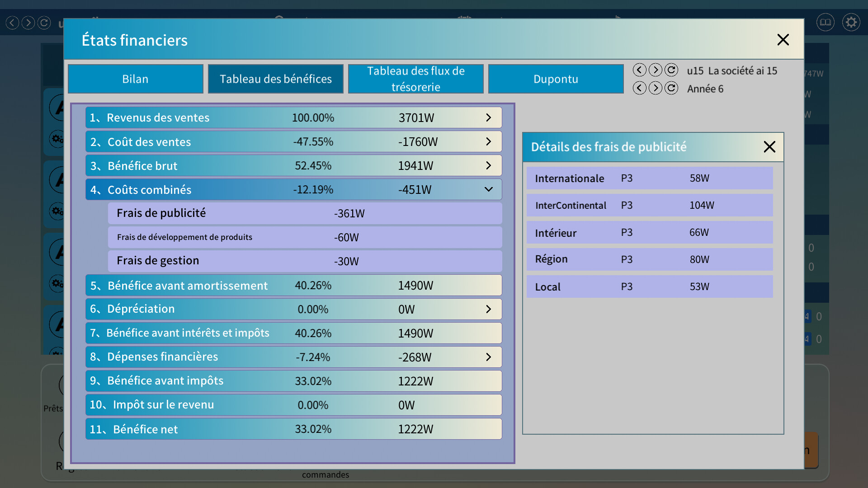This screenshot has height=488, width=868.
Task: Reset year with refresh icon beside Année 6
Action: pos(671,88)
